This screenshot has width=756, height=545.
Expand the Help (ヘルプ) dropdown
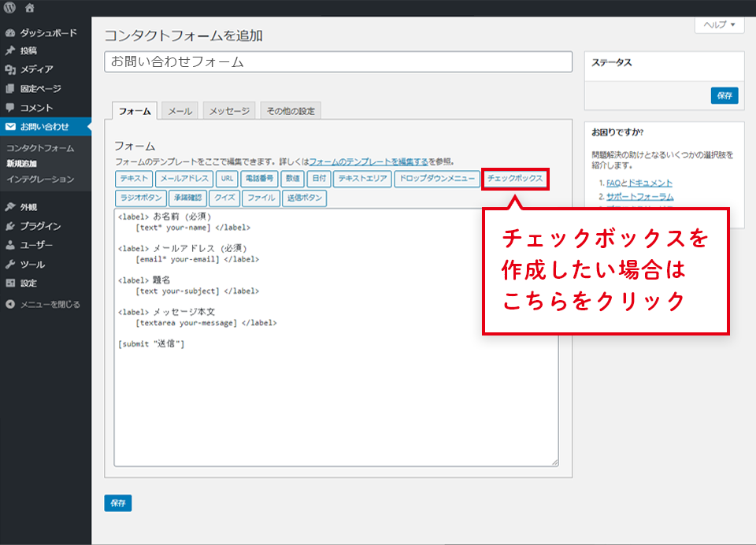coord(719,25)
